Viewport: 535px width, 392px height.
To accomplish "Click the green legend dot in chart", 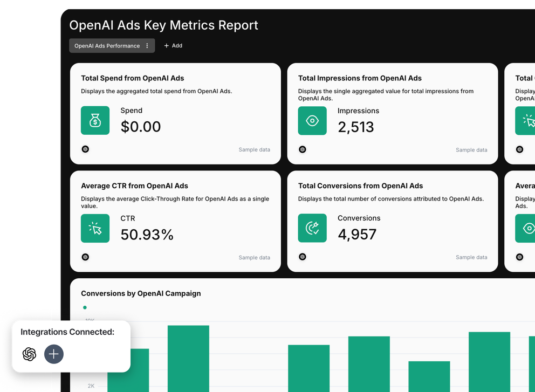I will coord(85,307).
